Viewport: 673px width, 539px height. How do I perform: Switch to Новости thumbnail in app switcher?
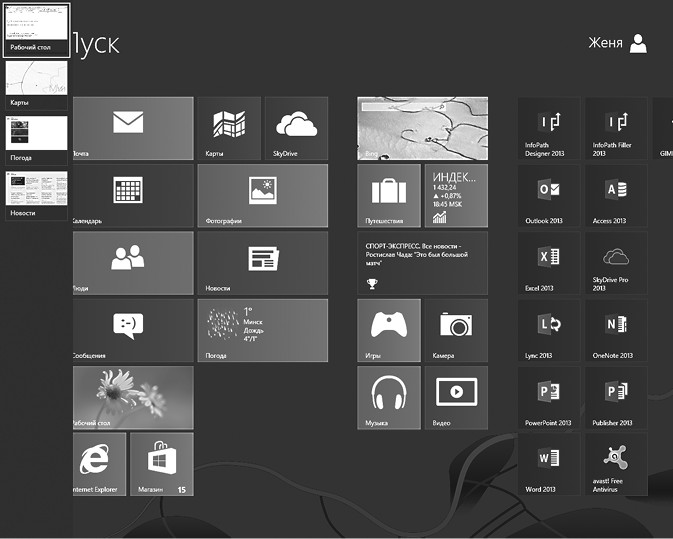click(35, 196)
